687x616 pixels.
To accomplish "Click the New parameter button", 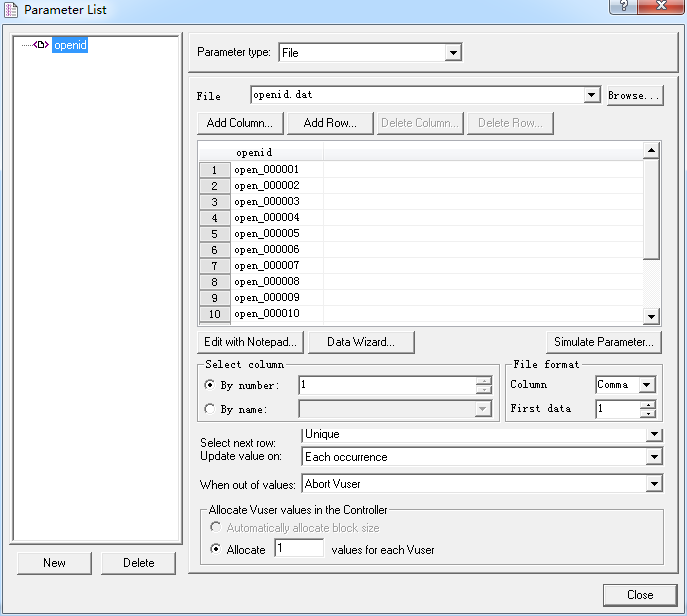I will [54, 563].
